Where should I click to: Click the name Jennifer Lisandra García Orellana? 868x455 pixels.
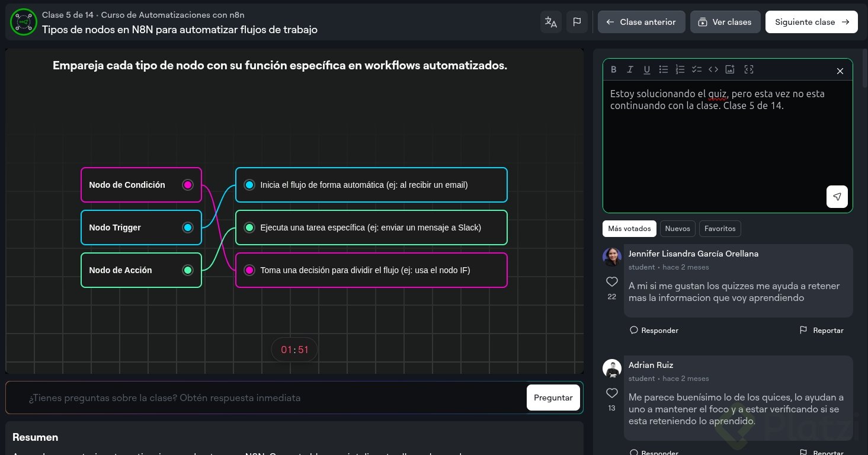coord(693,254)
